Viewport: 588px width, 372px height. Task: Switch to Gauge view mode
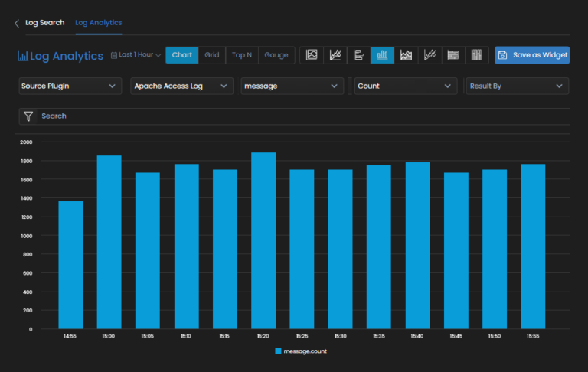point(276,55)
